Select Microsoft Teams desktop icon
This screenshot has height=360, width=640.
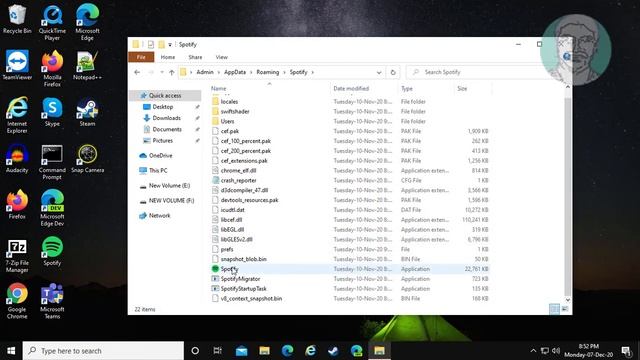pos(52,301)
